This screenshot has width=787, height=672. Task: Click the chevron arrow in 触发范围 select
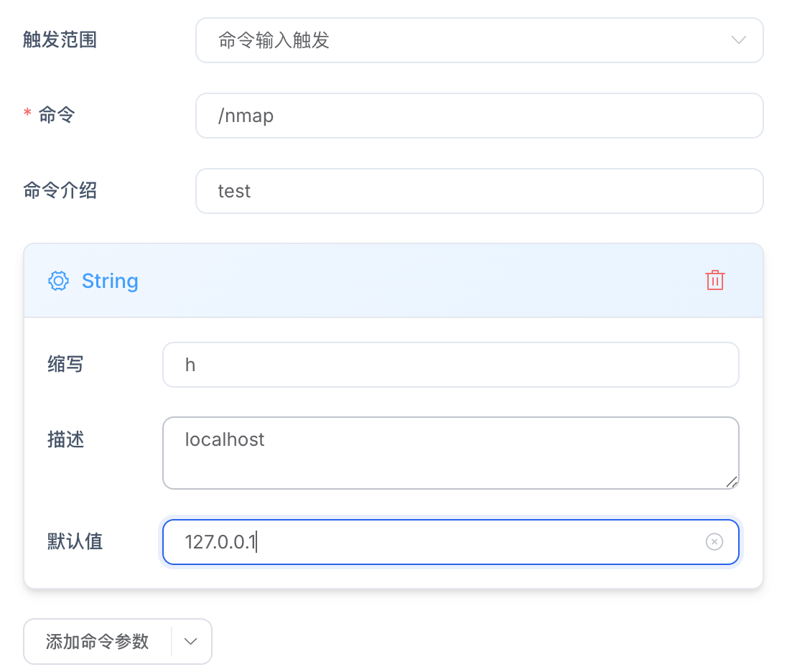(x=738, y=40)
